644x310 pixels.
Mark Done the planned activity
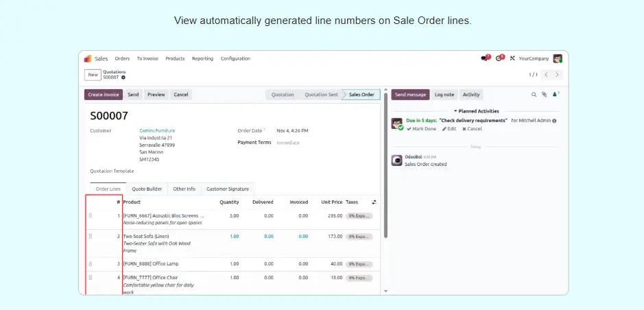tap(421, 129)
